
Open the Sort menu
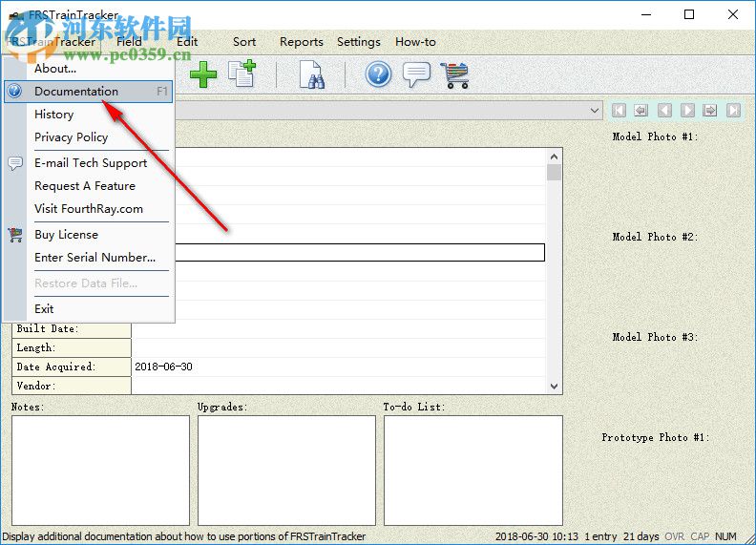(244, 42)
